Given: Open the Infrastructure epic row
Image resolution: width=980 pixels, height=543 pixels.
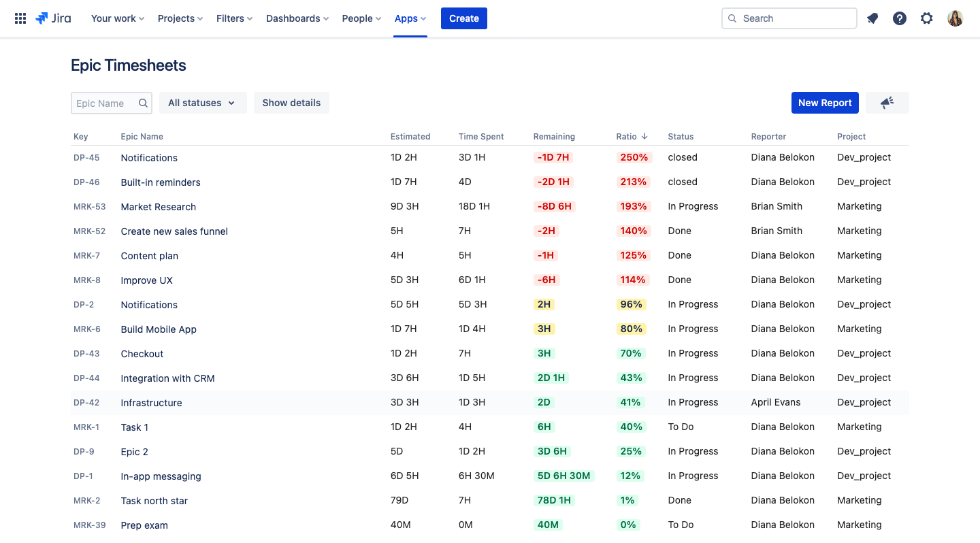Looking at the screenshot, I should pos(151,403).
